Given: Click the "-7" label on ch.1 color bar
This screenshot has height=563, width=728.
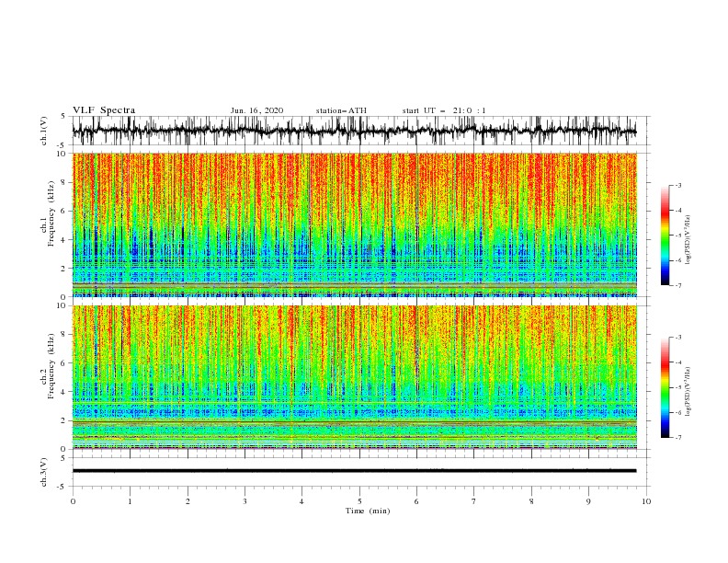Looking at the screenshot, I should [678, 285].
